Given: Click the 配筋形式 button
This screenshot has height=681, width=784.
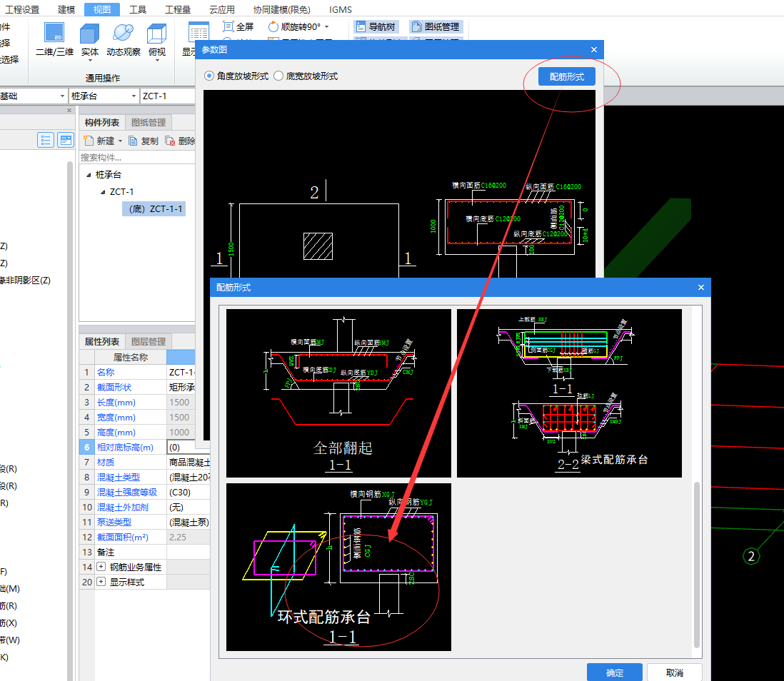Looking at the screenshot, I should (x=566, y=76).
